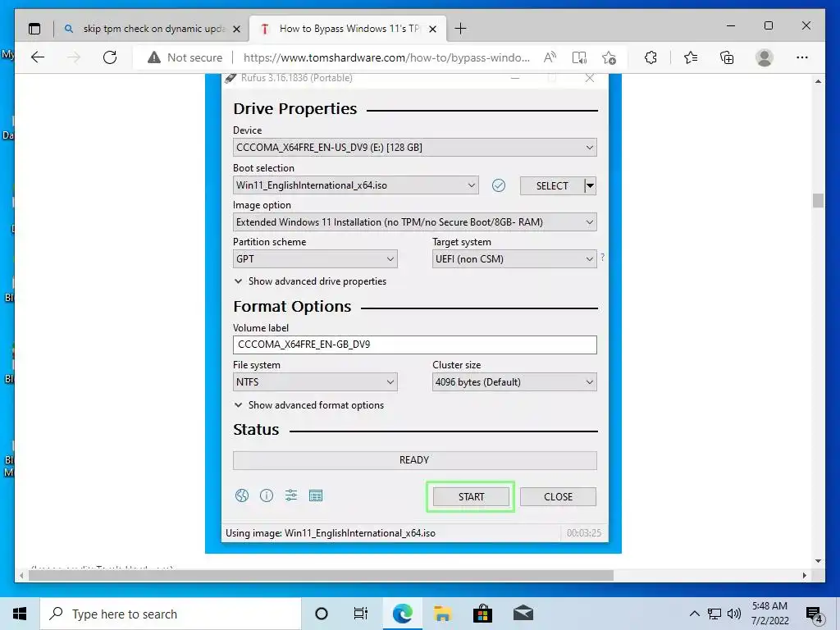Reload the page with the refresh icon

point(110,57)
